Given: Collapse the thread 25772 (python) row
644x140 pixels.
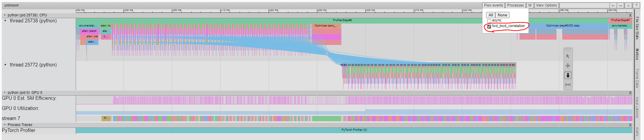Looking at the screenshot, I should pyautogui.click(x=5, y=65).
